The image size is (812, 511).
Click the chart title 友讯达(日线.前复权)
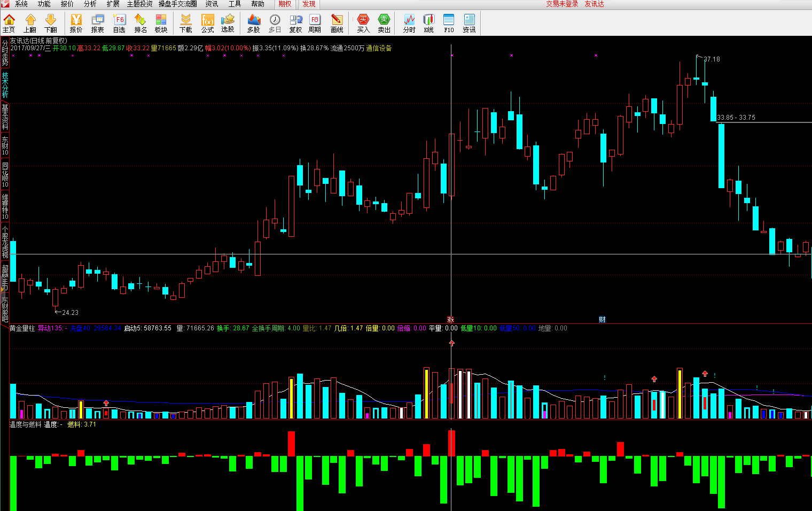click(x=38, y=41)
